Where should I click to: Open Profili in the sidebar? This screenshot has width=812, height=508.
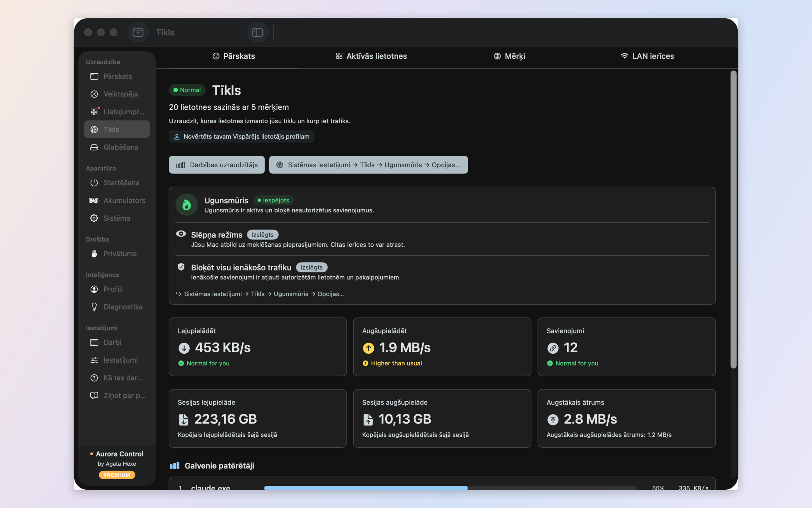[117, 289]
